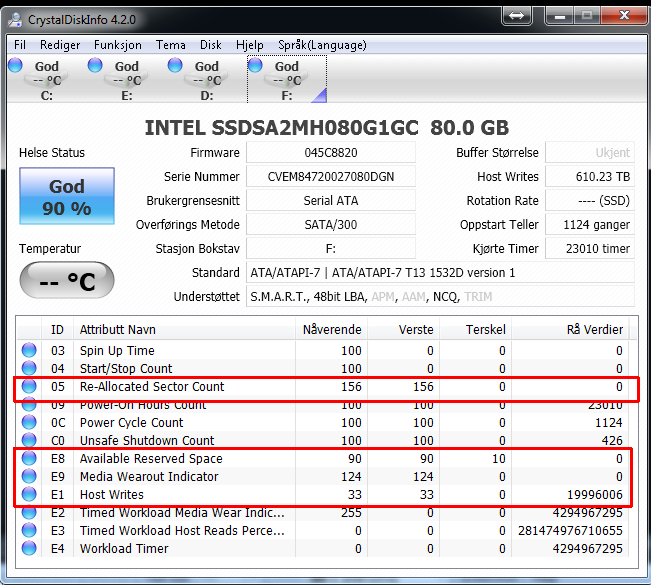
Task: Click the Kjørte Timer 23010 timer field
Action: (x=590, y=249)
